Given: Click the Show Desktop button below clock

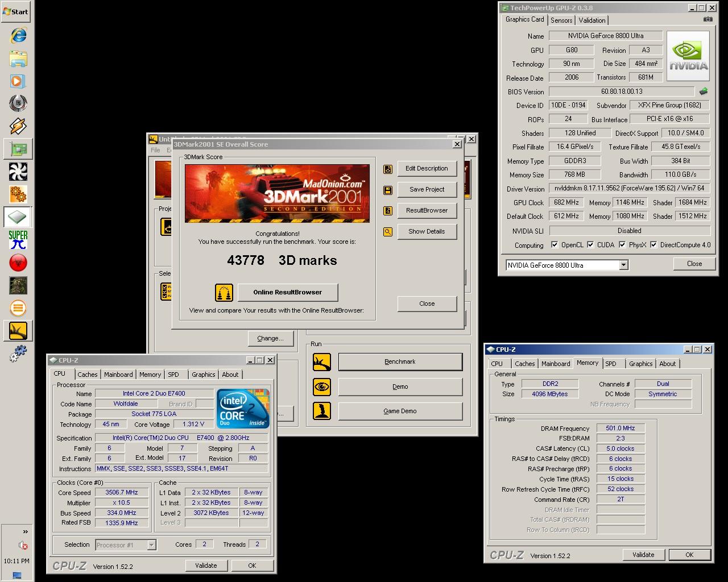Looking at the screenshot, I should coord(16,575).
